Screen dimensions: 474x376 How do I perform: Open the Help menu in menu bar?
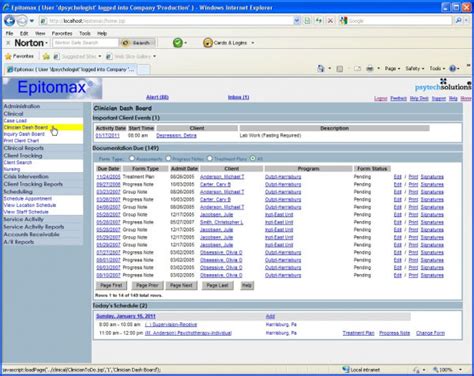pos(102,33)
